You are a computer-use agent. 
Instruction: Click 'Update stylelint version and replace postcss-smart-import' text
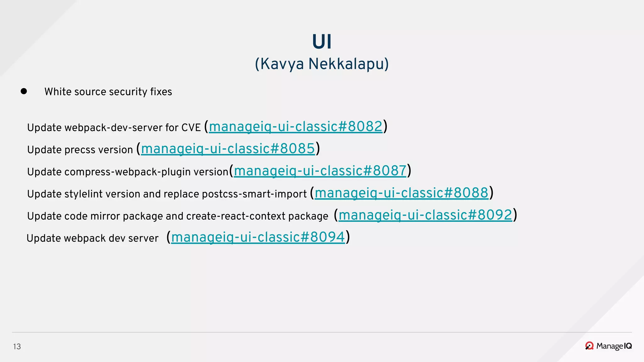point(167,194)
